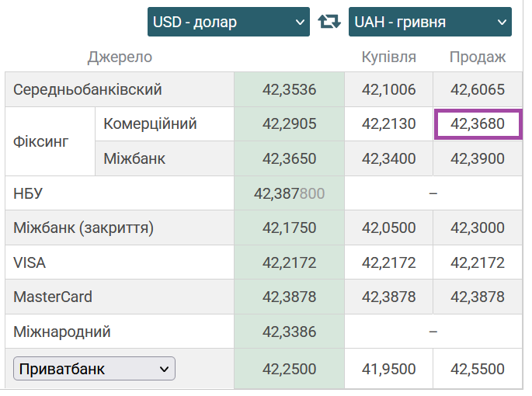Click the Міжбанк (закриття) row label

[84, 228]
